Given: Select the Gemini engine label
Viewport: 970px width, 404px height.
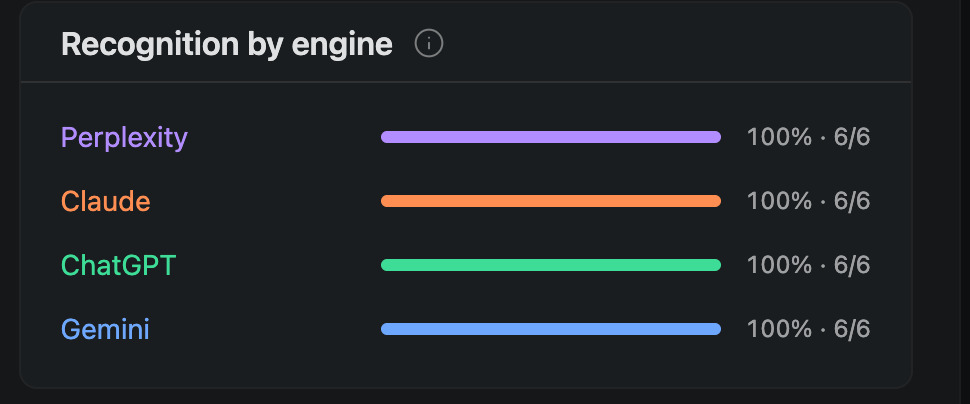Looking at the screenshot, I should (x=105, y=329).
